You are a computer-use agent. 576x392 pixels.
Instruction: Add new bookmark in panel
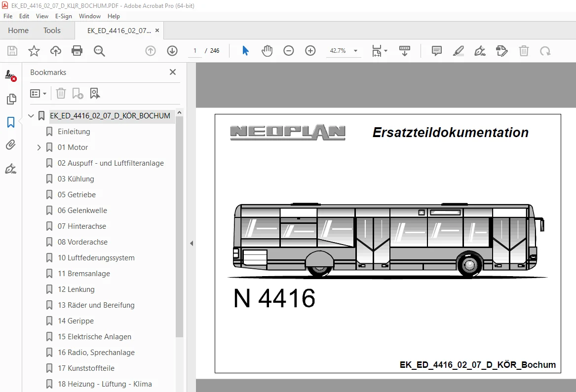(77, 93)
